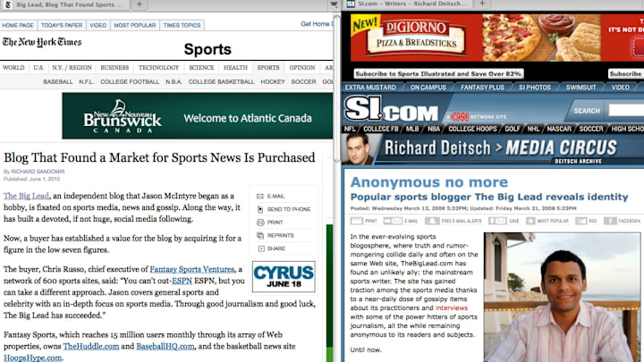Click the SI favicon on the Richard Deitsch tab
Viewport: 644px width, 362px height.
(351, 4)
